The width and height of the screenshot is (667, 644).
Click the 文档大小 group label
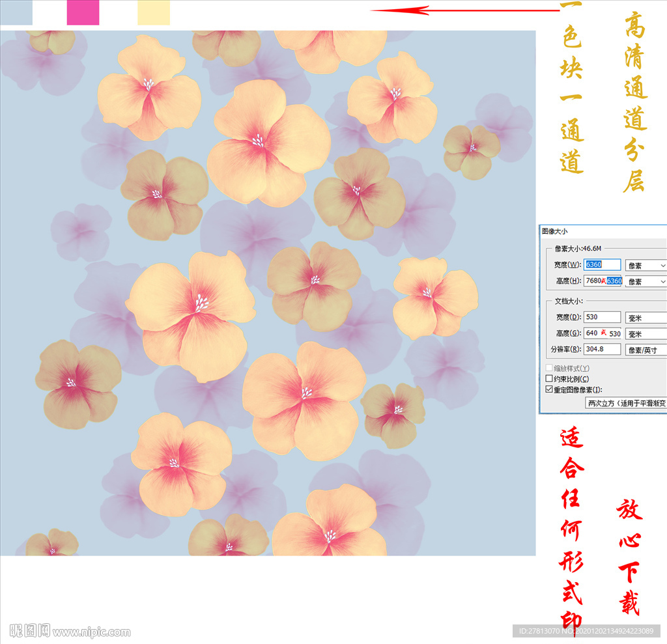point(569,301)
